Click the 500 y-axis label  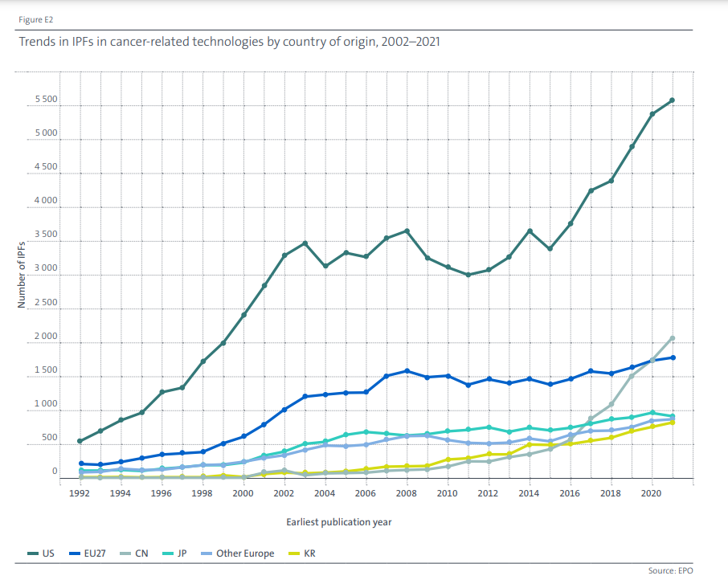click(x=50, y=437)
